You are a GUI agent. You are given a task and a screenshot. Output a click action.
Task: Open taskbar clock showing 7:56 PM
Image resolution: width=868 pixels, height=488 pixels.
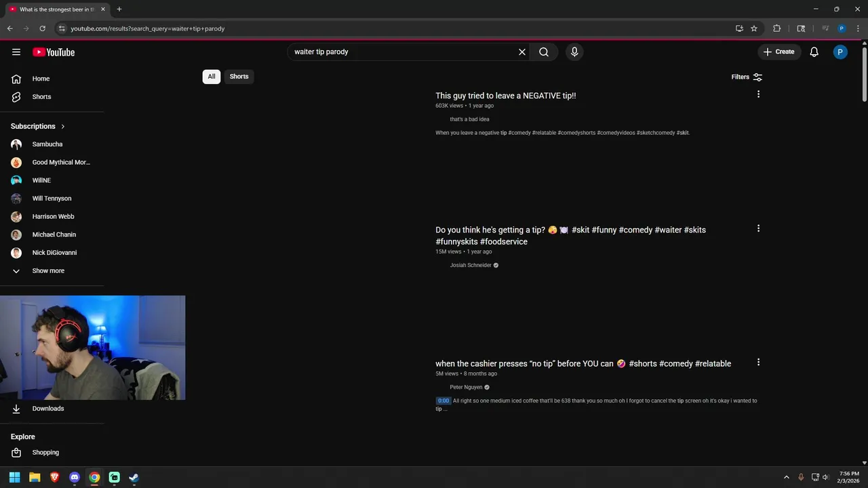tap(849, 477)
